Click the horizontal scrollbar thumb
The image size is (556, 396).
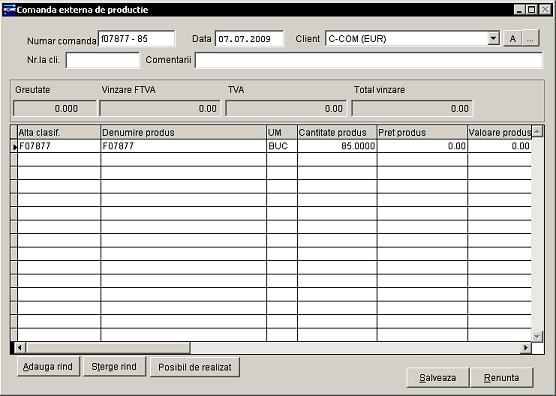tap(108, 347)
